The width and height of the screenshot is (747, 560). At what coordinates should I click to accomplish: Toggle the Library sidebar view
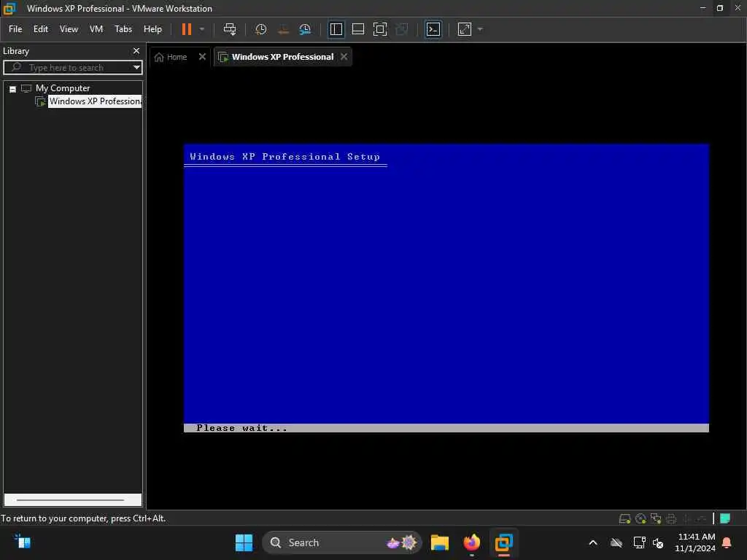coord(336,29)
